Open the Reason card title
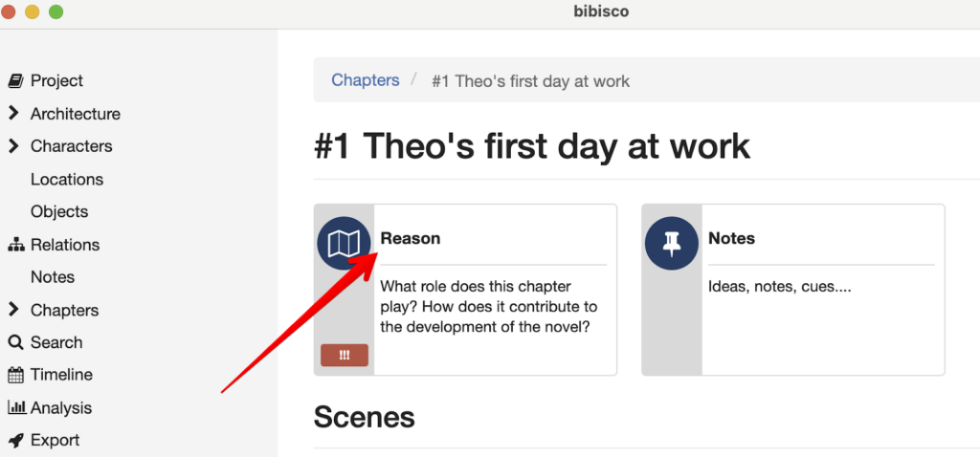This screenshot has height=457, width=980. click(411, 238)
